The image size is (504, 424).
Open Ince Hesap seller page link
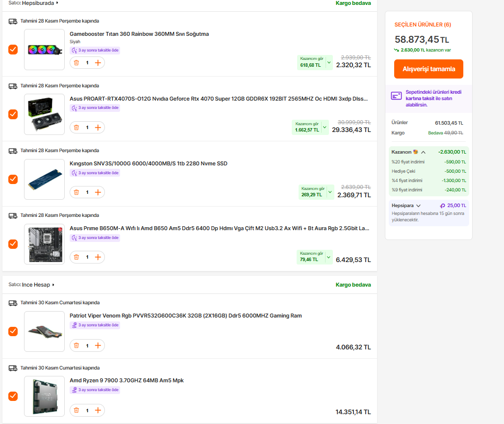pyautogui.click(x=38, y=285)
